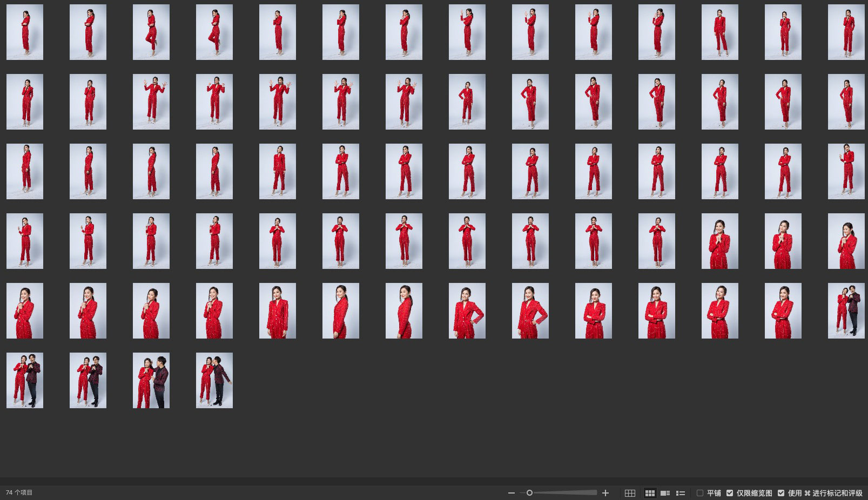Screen dimensions: 868x500
Task: Click the grid lock icon
Action: [x=630, y=493]
